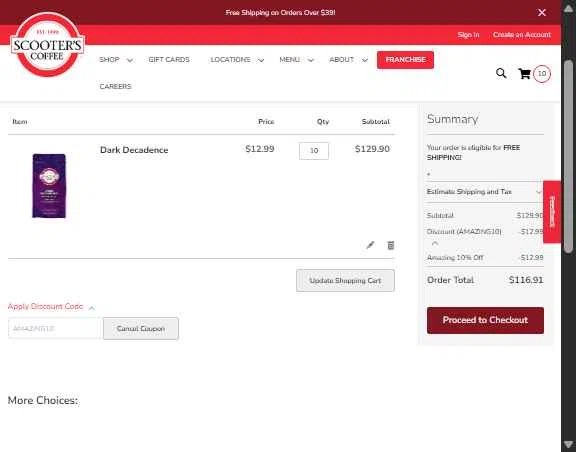Click Cancel Coupon button

coord(141,329)
